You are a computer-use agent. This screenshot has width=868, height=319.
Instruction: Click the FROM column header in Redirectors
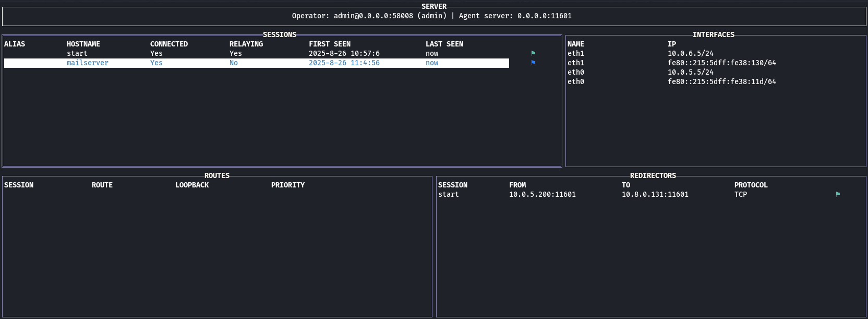517,185
